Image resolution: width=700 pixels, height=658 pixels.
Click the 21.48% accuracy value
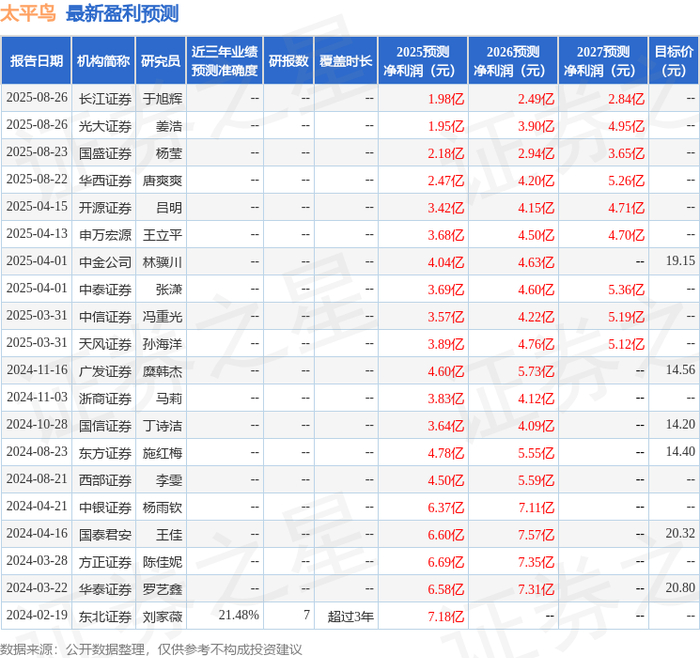[239, 615]
